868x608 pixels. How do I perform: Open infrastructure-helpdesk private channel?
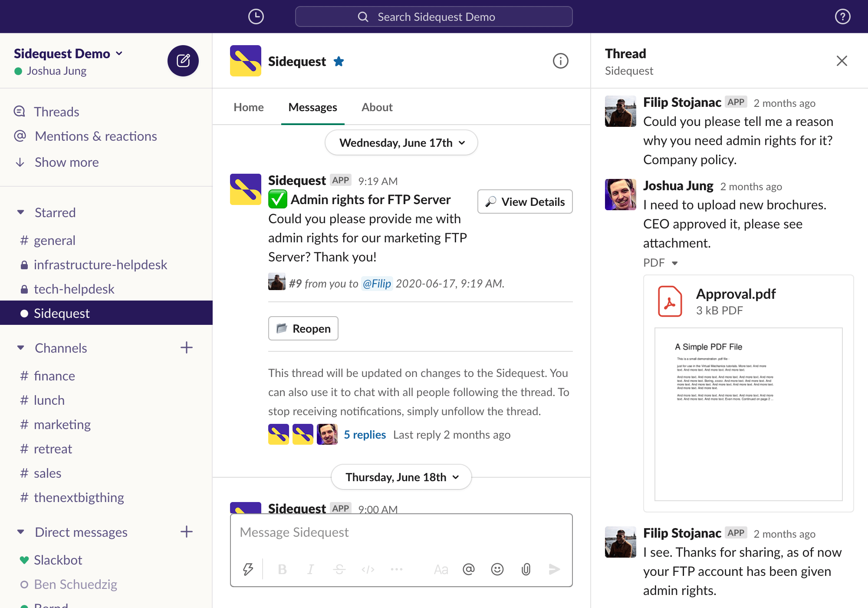[x=106, y=264]
